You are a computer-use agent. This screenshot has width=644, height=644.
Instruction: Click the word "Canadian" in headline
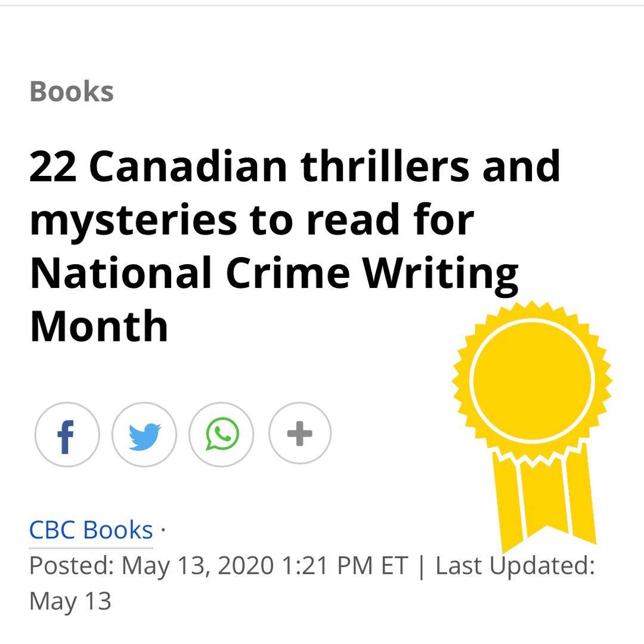(x=188, y=166)
